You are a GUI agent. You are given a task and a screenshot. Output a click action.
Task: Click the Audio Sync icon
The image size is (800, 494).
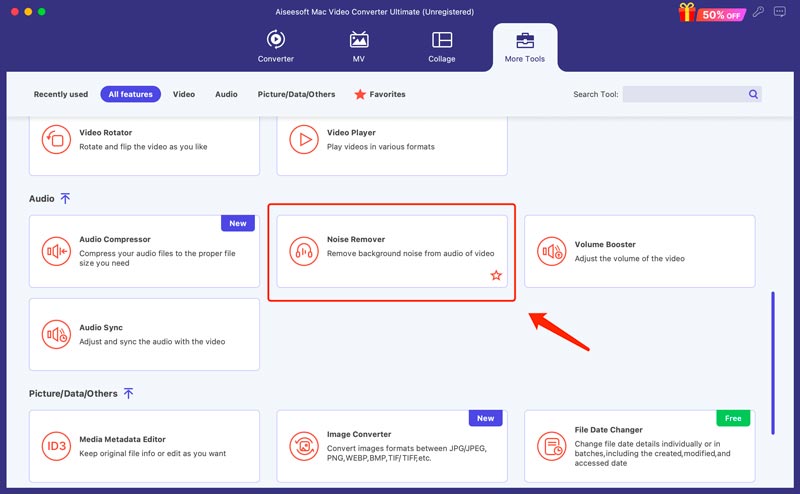pyautogui.click(x=55, y=334)
